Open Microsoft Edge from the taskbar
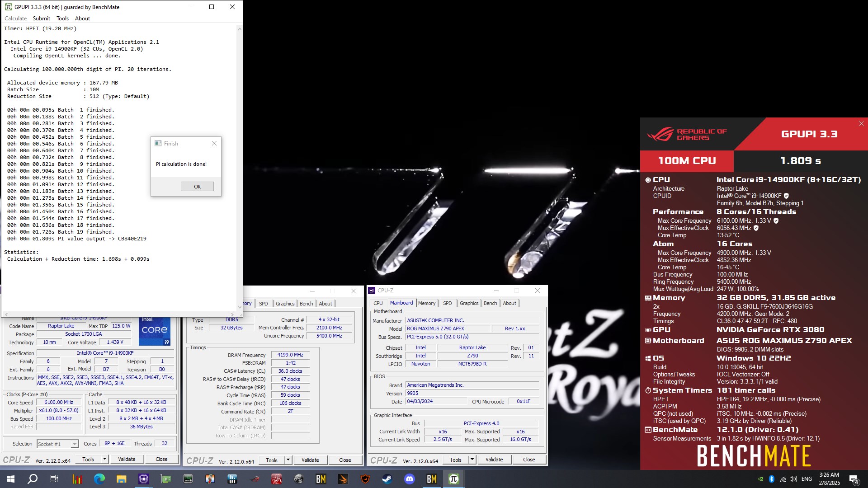The image size is (868, 488). 99,479
